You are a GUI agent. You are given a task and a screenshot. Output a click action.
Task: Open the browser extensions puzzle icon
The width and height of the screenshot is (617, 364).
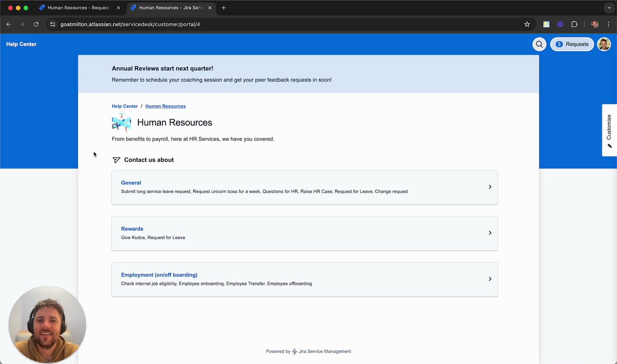point(574,24)
